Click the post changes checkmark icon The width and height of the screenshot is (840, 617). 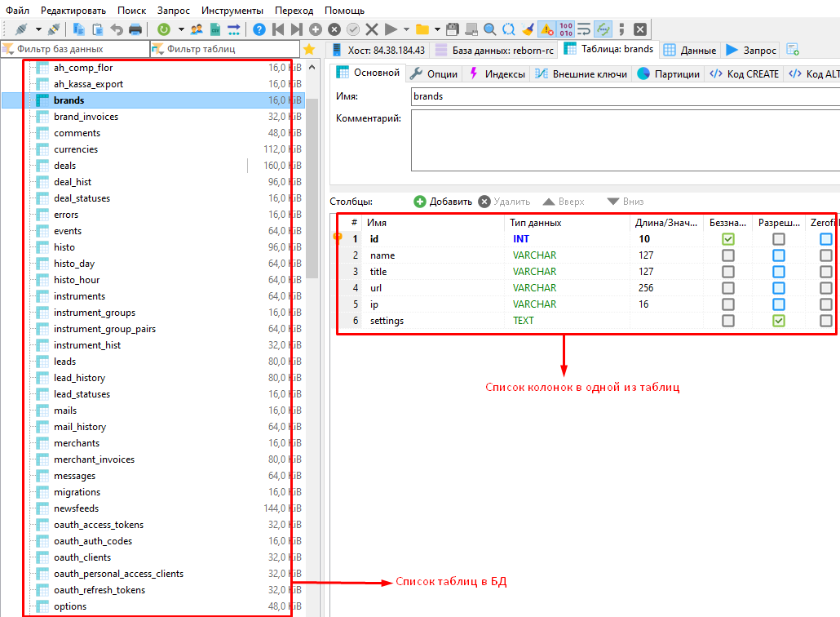click(353, 29)
